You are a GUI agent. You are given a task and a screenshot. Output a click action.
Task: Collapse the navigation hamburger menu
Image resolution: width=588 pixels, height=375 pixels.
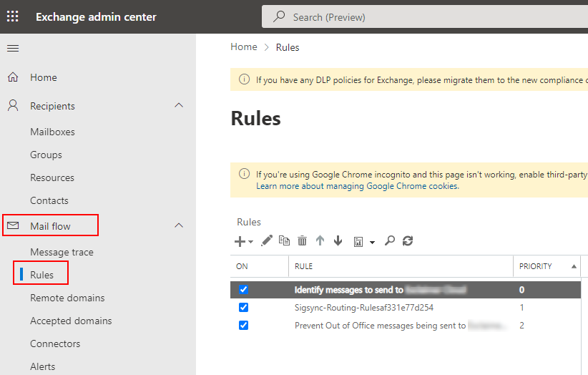click(13, 48)
